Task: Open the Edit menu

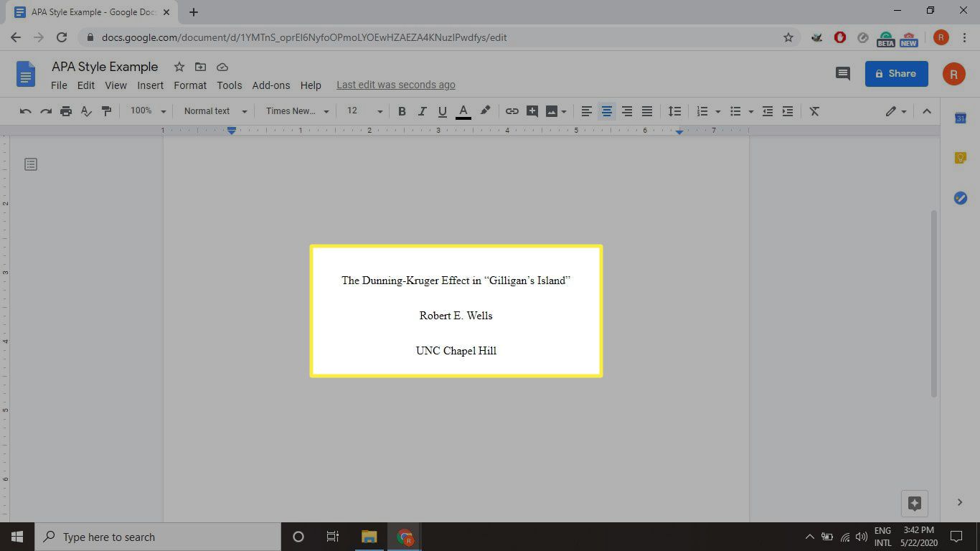Action: click(86, 85)
